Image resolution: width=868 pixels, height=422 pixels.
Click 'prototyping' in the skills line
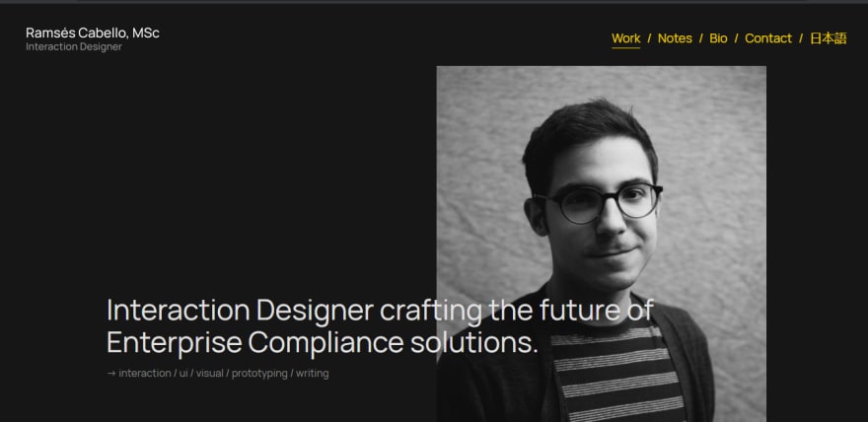(x=259, y=374)
